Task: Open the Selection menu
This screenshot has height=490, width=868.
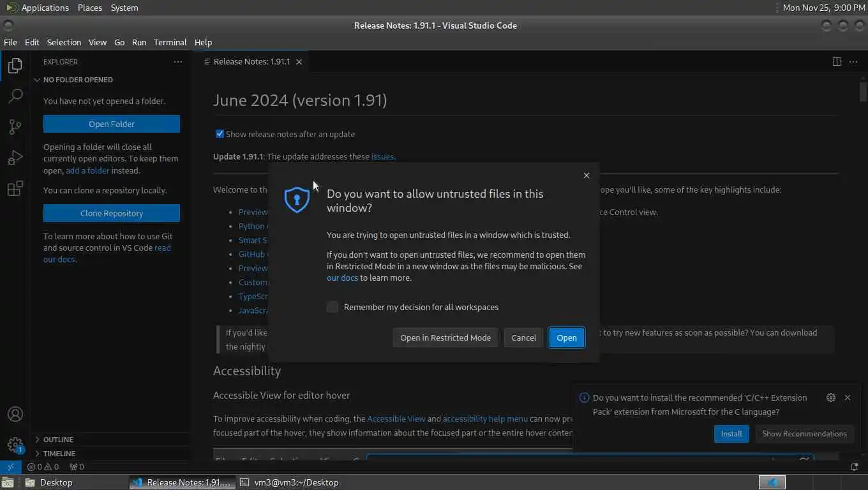Action: (64, 42)
